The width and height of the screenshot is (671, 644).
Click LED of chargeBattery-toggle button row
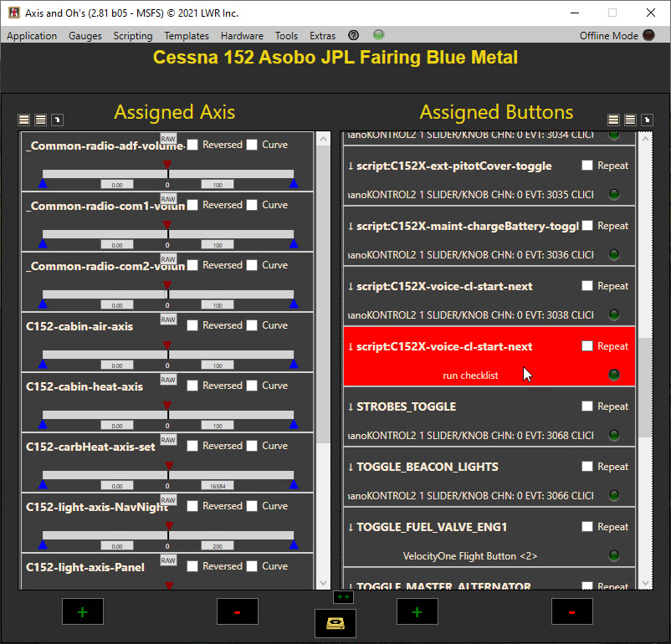[x=614, y=255]
